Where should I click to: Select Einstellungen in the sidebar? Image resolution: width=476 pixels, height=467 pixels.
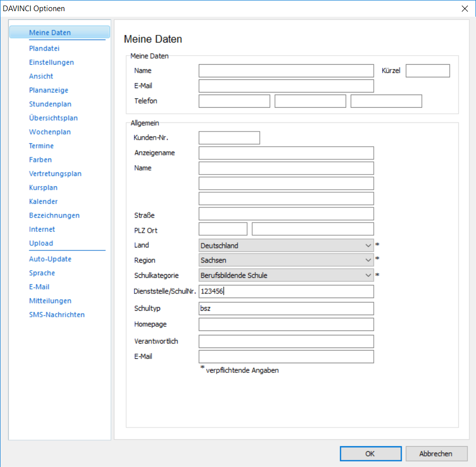coord(51,62)
